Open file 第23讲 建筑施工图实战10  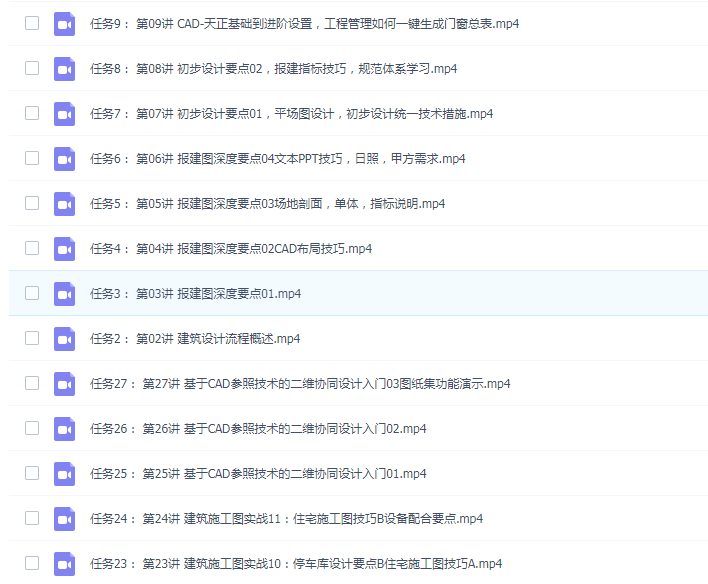pos(296,564)
